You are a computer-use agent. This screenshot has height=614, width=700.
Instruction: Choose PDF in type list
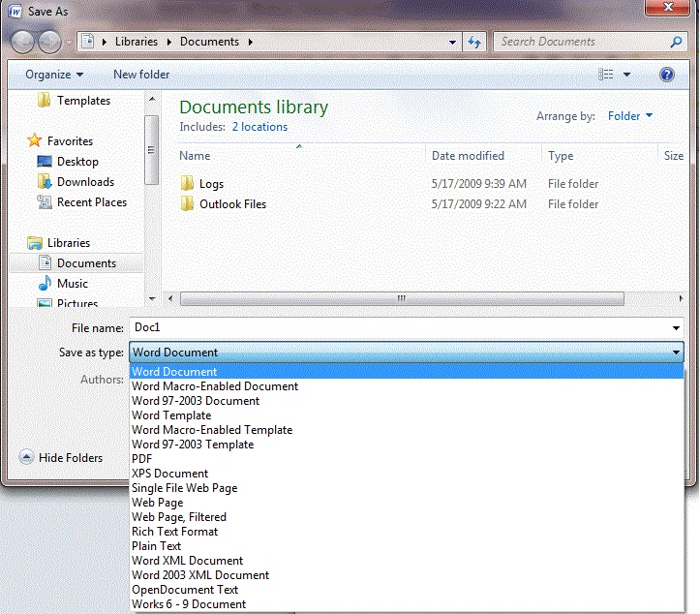pos(407,459)
